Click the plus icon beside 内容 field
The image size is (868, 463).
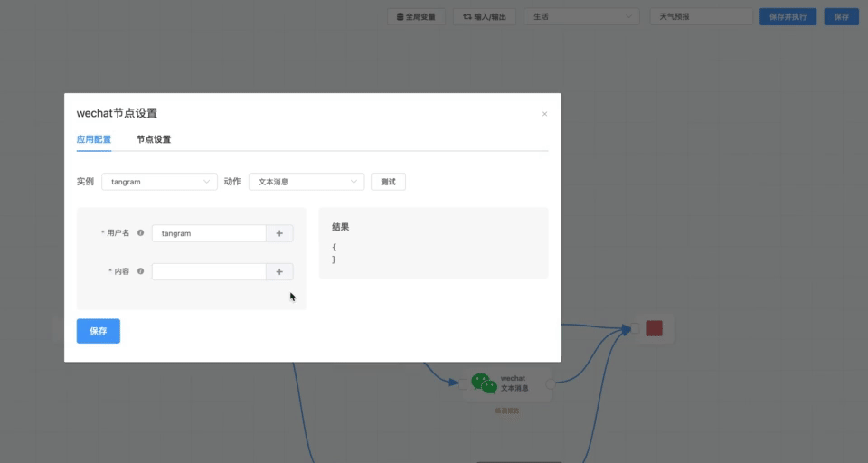coord(279,272)
